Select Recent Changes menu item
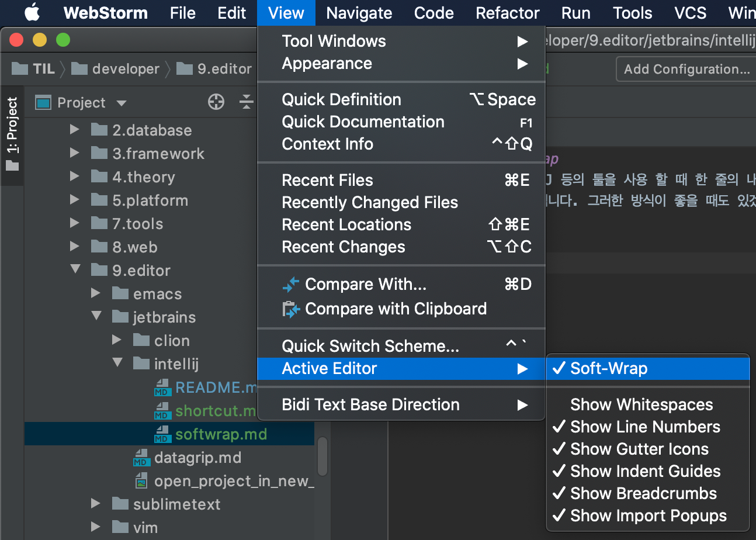 tap(401, 247)
